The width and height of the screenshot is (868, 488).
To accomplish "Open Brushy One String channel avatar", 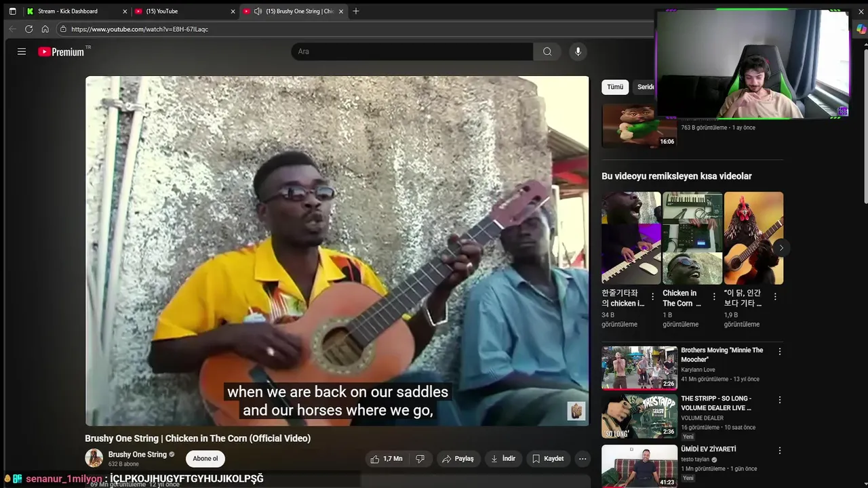I will pyautogui.click(x=94, y=458).
